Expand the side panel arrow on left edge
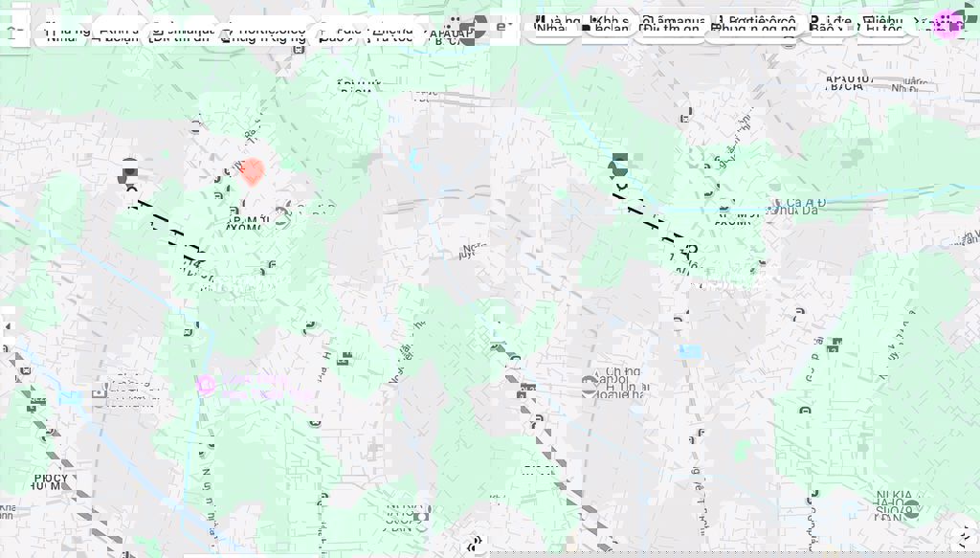Screen dimensions: 980x558 [7, 325]
